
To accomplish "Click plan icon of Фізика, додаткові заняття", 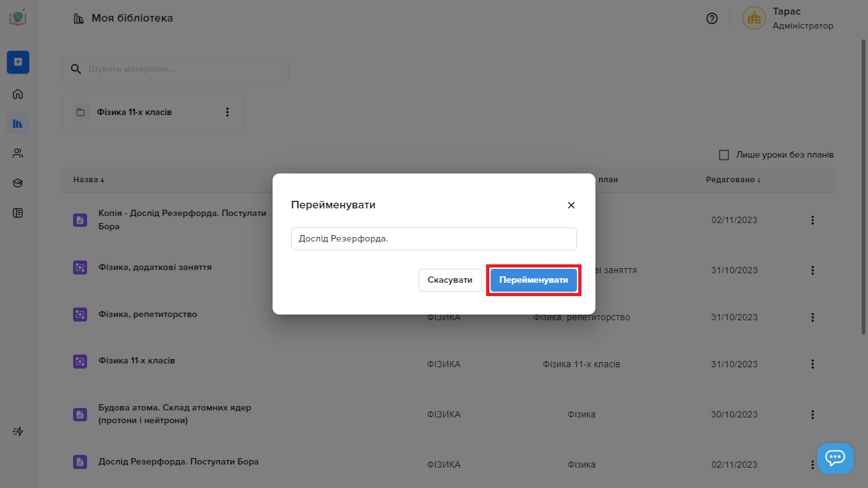I will click(79, 268).
